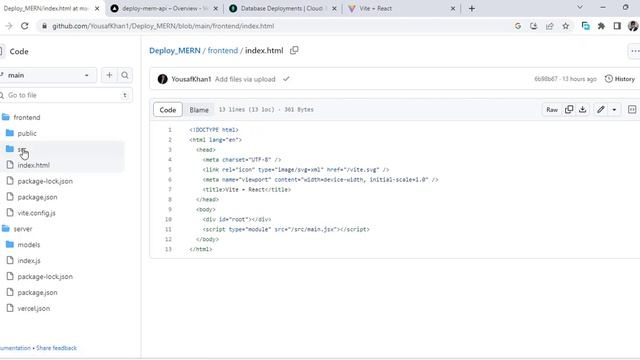Navigate forward in browser
The height and width of the screenshot is (360, 640).
pos(9,26)
